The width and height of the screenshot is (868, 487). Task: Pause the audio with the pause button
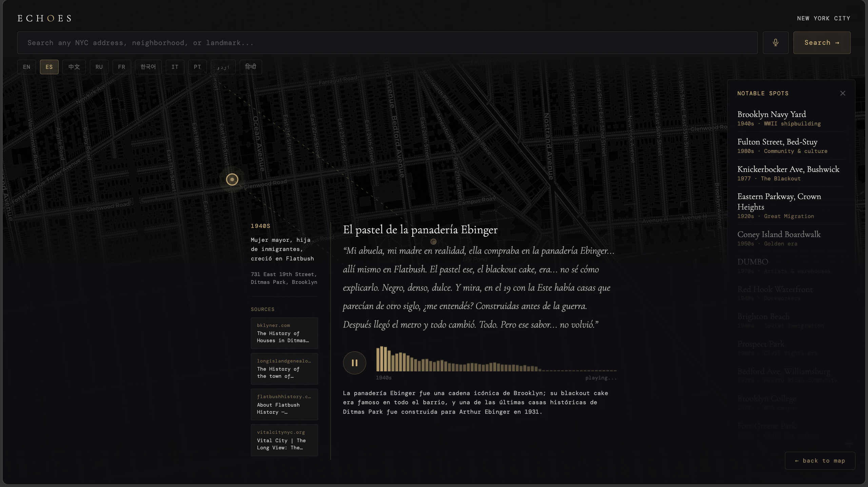(x=354, y=363)
